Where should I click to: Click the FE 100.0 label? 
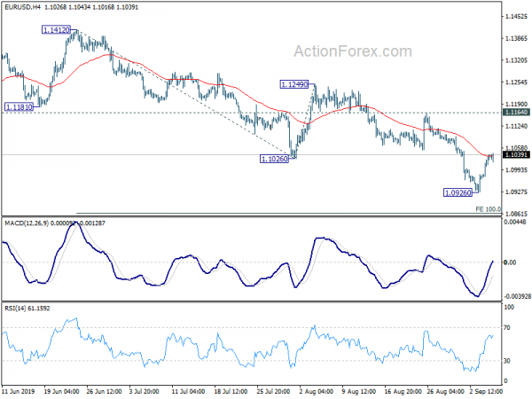tap(488, 209)
